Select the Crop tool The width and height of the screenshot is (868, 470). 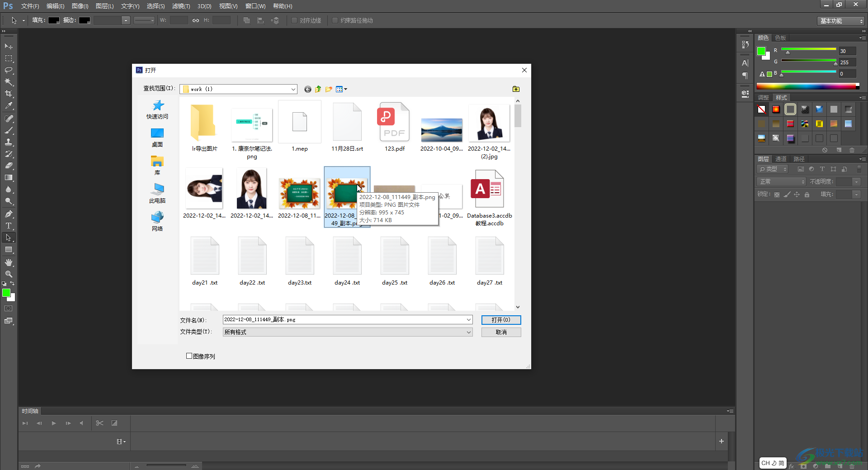[9, 94]
